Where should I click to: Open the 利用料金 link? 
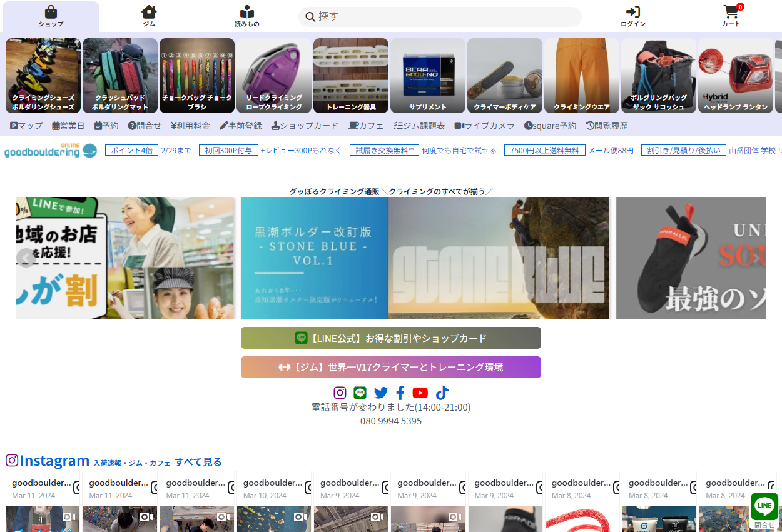190,126
